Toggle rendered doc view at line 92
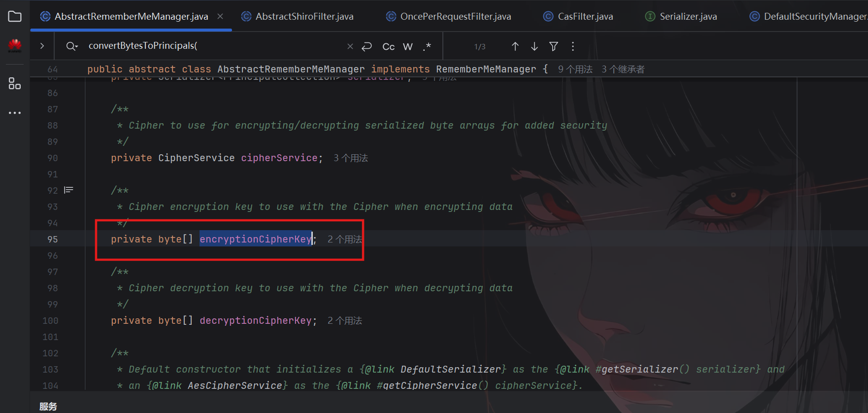 [x=69, y=190]
